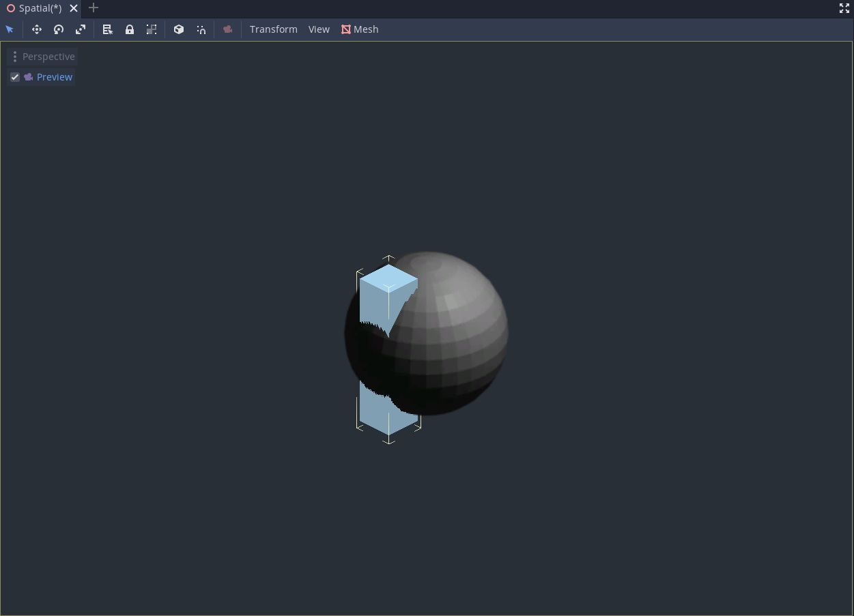Open the Perspective viewport menu

tap(42, 56)
